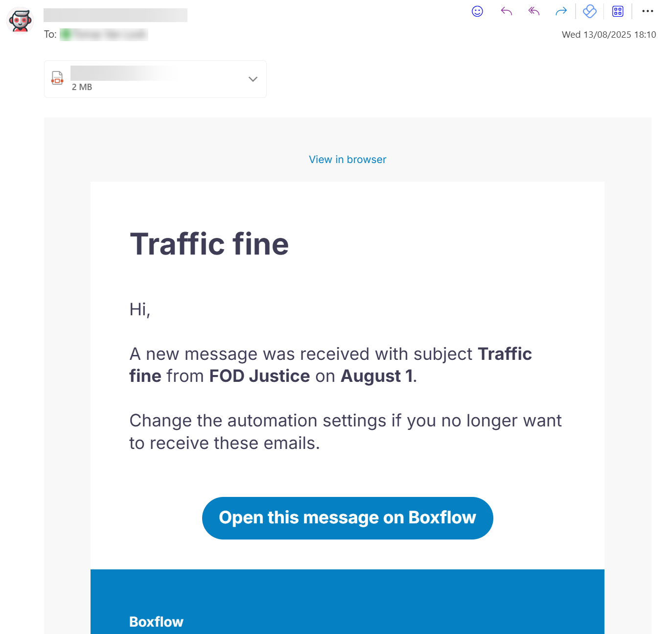Click the blurred sender name at top

pyautogui.click(x=115, y=15)
